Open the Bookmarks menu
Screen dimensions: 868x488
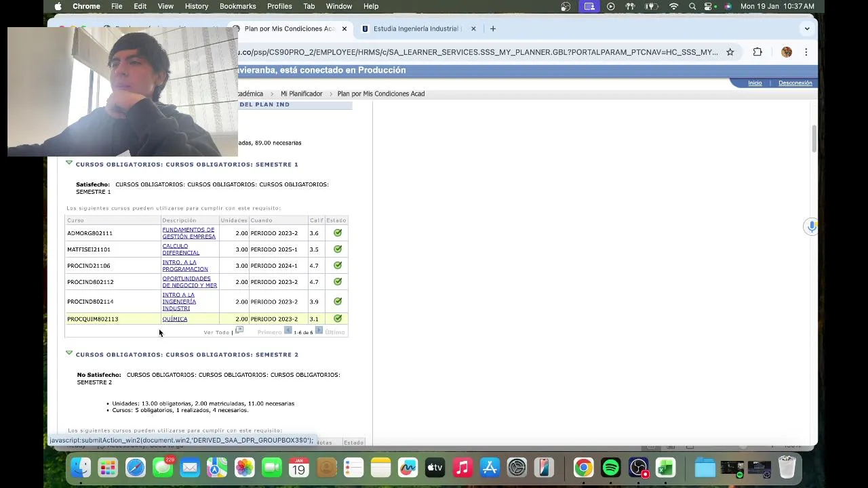(237, 6)
